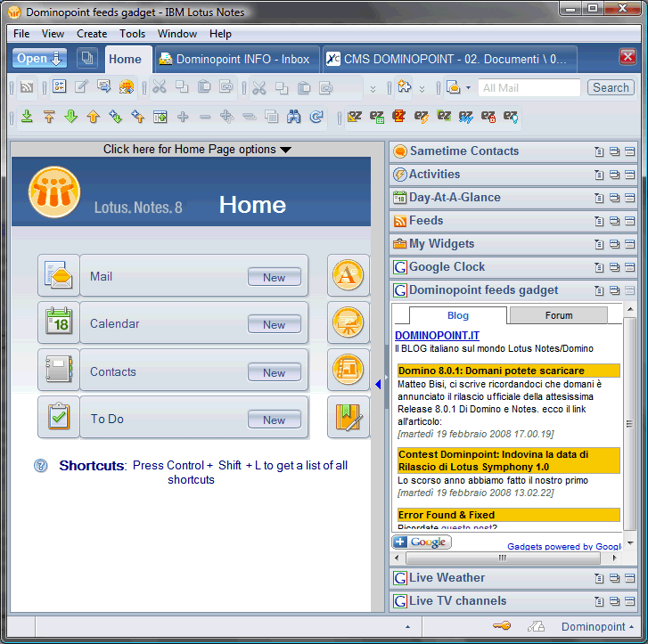Click the gadget horizontal scrollbar thumb
648x644 pixels.
(x=503, y=558)
